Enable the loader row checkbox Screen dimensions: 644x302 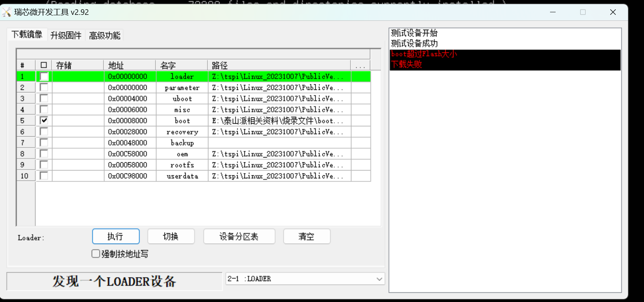44,77
